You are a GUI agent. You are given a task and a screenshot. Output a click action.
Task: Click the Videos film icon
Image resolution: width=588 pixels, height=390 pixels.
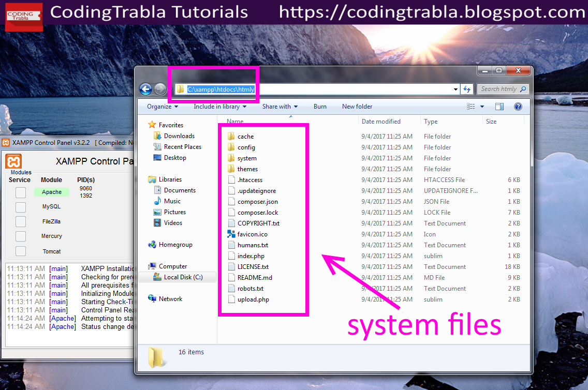[157, 223]
